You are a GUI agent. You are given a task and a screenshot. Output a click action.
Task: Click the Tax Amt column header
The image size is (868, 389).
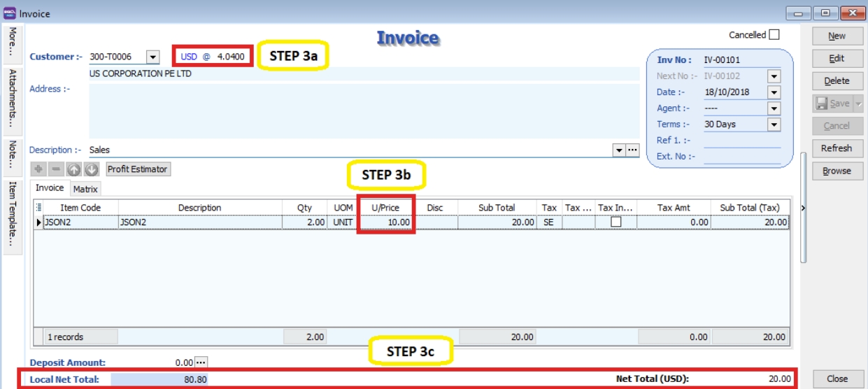pos(674,207)
